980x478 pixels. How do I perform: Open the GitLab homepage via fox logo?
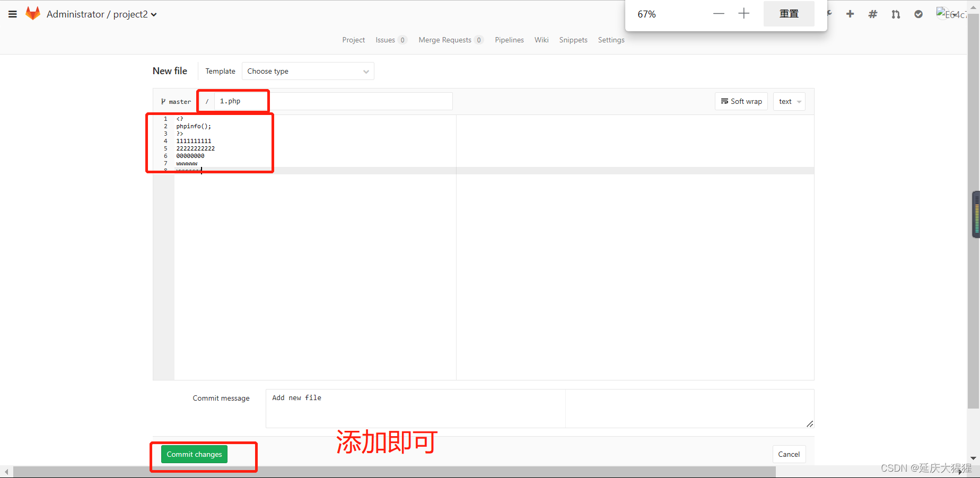[32, 13]
